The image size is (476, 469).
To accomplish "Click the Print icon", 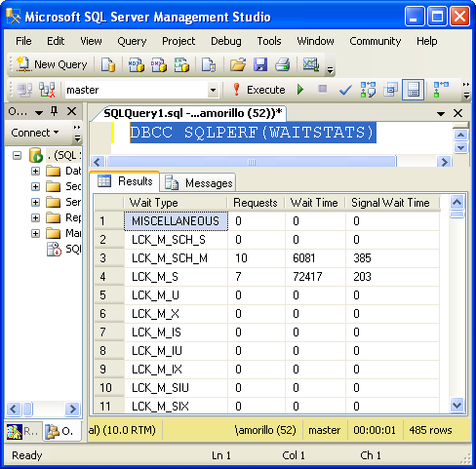I will [x=282, y=64].
